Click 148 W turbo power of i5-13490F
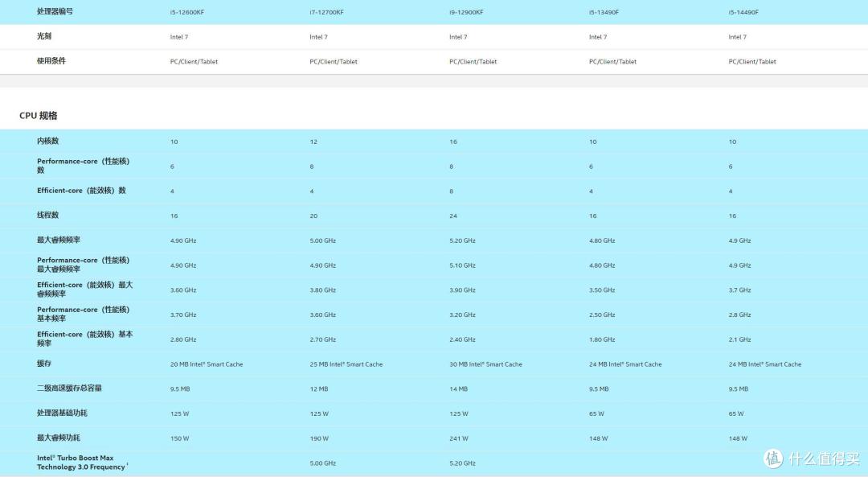 coord(599,438)
